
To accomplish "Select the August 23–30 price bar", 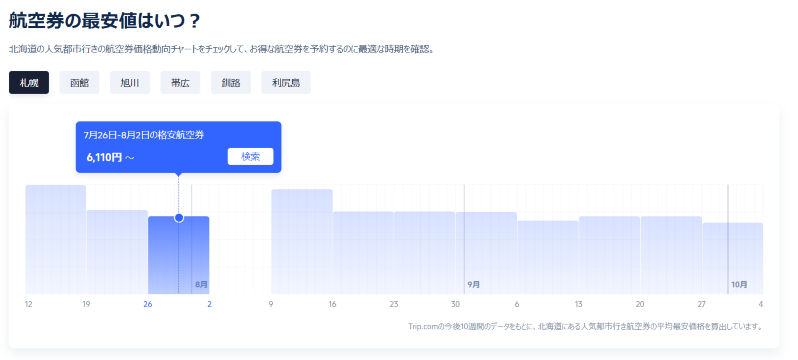I will tap(424, 253).
